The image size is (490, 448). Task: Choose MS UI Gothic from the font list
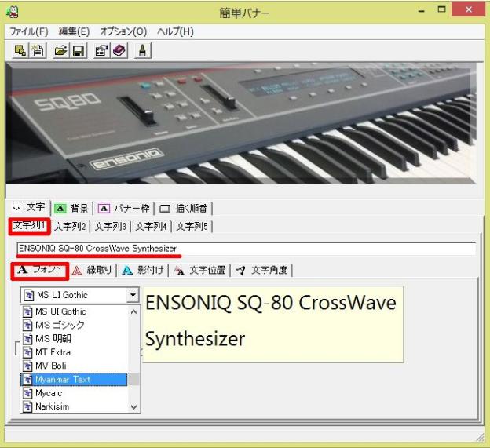click(74, 311)
